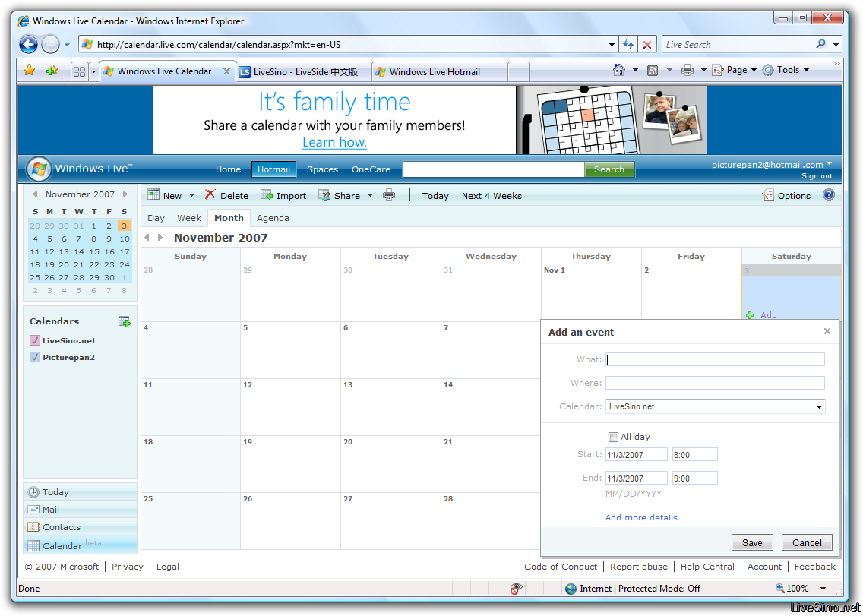Go to previous month in mini calendar

pos(35,194)
